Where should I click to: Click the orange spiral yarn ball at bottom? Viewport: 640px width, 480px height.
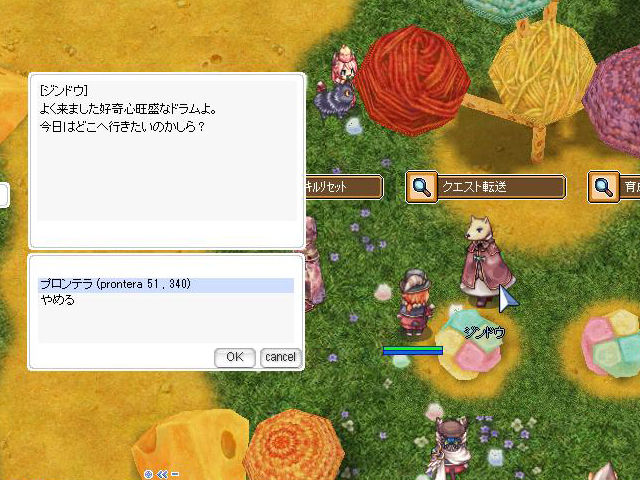coord(293,445)
